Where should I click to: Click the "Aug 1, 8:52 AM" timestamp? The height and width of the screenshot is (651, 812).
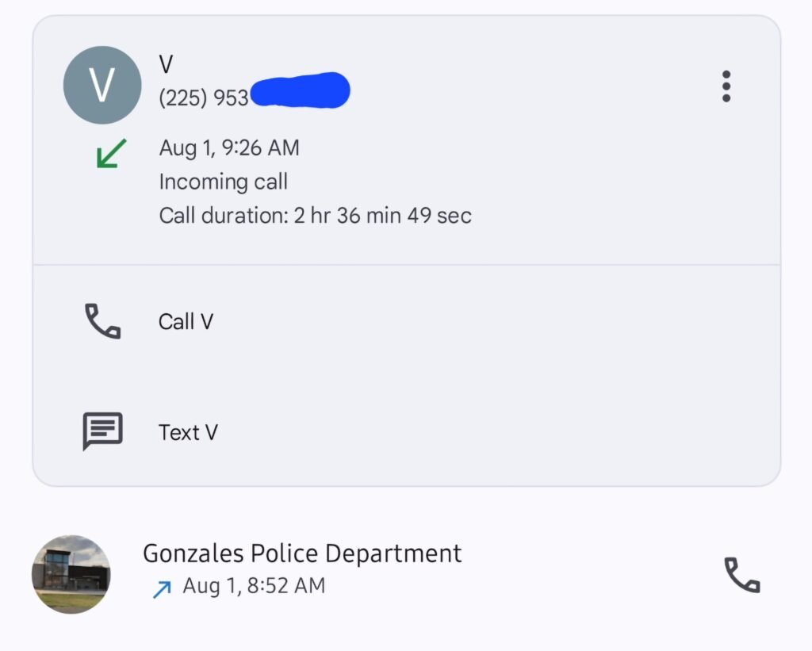[x=254, y=587]
